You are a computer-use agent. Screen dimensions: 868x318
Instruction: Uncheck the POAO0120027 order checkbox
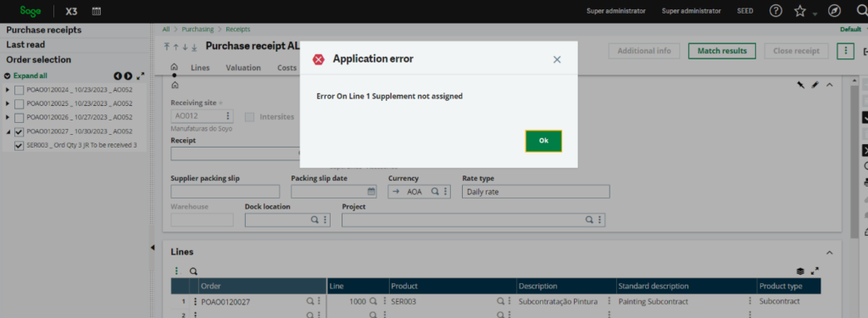coord(19,131)
